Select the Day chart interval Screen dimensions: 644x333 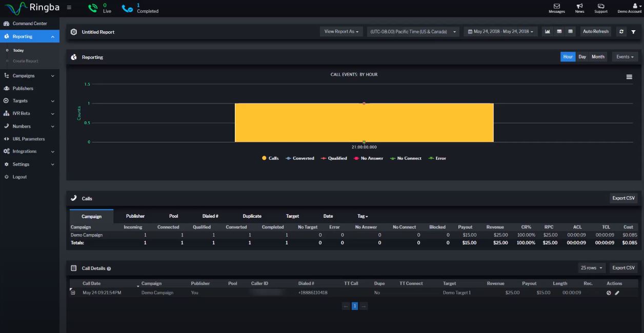pyautogui.click(x=582, y=57)
